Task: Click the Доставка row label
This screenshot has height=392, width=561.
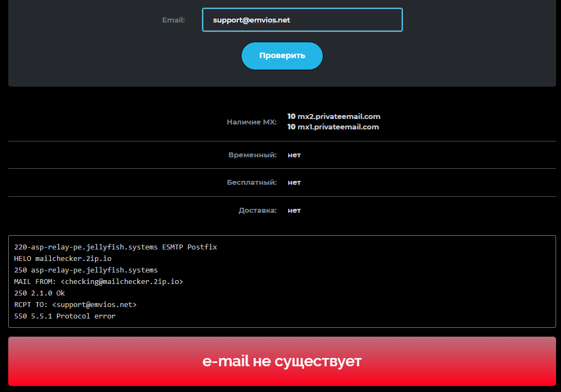Action: tap(257, 210)
